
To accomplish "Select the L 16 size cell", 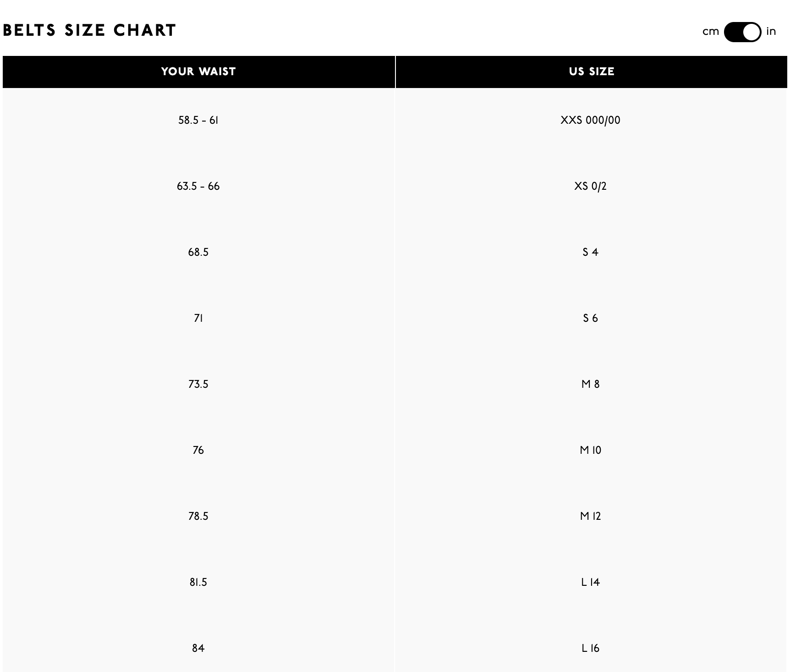I will 590,648.
